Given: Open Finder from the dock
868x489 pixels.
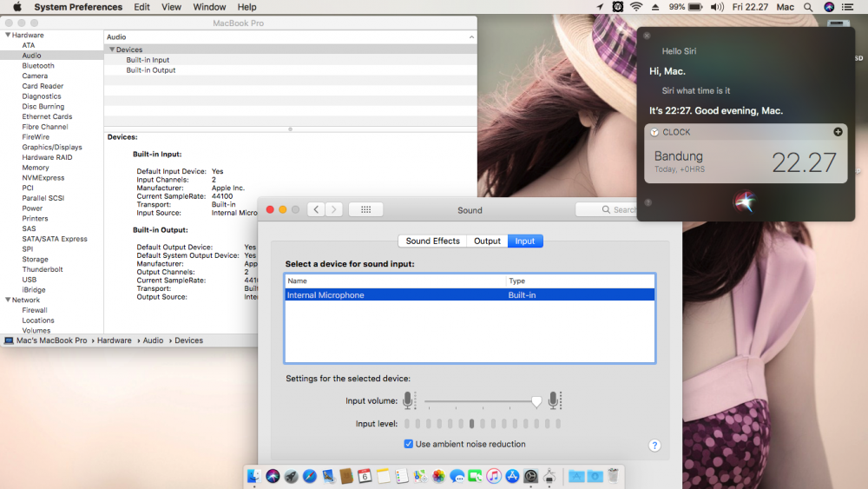Looking at the screenshot, I should click(254, 476).
